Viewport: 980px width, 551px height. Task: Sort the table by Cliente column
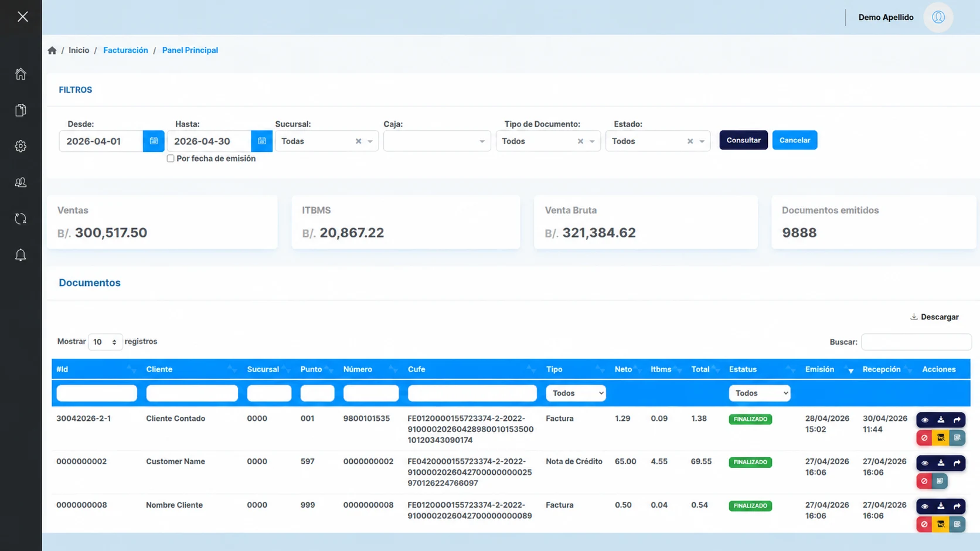(190, 369)
